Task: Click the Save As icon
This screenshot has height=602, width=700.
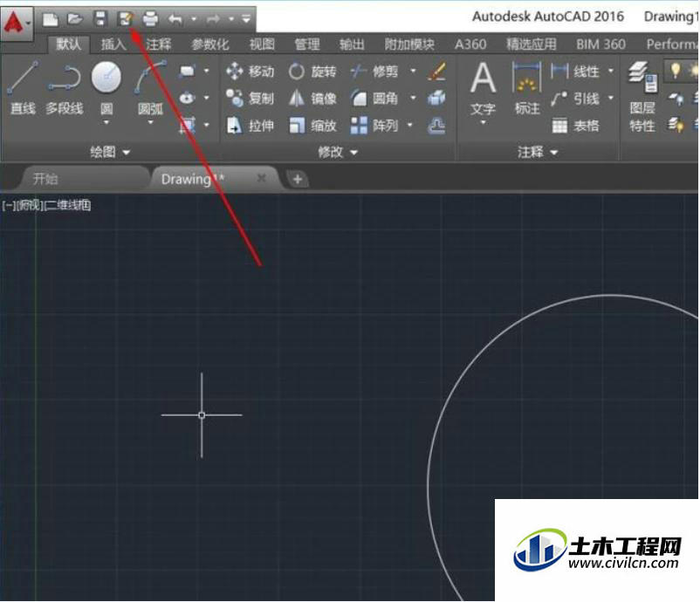Action: click(x=126, y=18)
